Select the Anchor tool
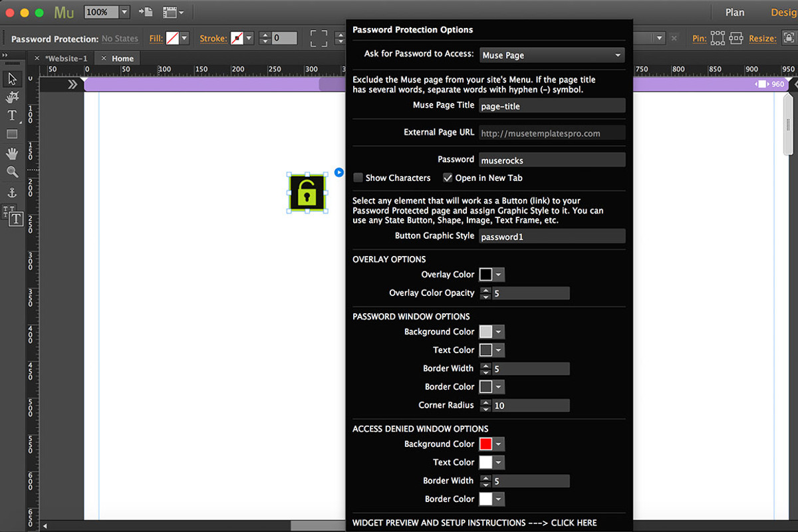The width and height of the screenshot is (798, 532). pyautogui.click(x=12, y=193)
